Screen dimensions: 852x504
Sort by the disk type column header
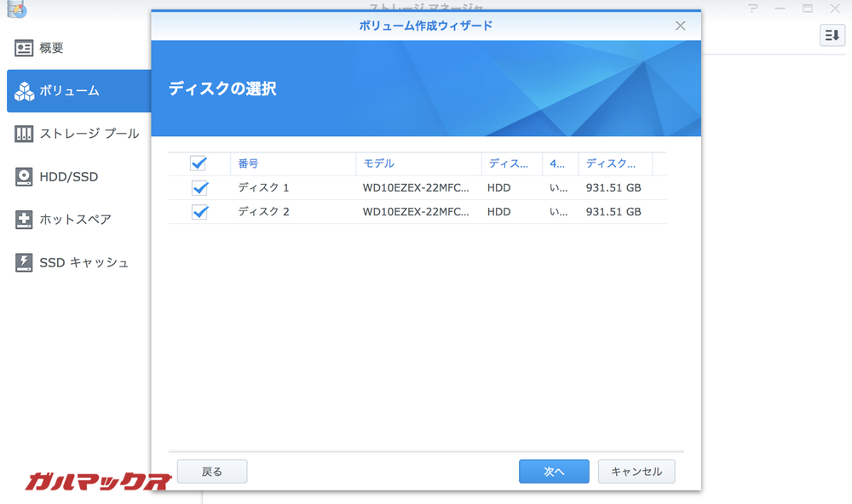point(509,163)
